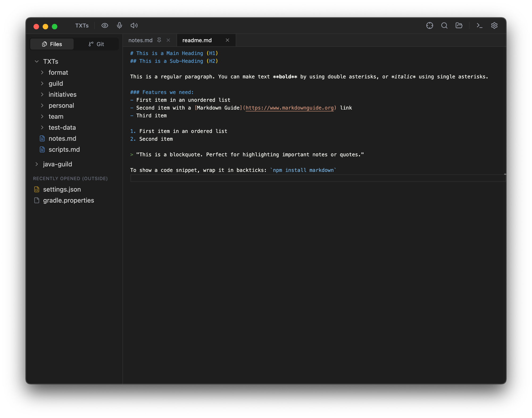Click the pin icon on notes.md tab

coord(159,40)
